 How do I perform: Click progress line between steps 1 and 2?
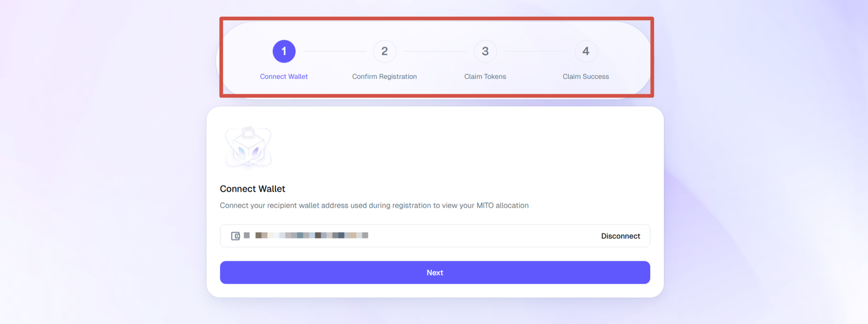pyautogui.click(x=334, y=52)
